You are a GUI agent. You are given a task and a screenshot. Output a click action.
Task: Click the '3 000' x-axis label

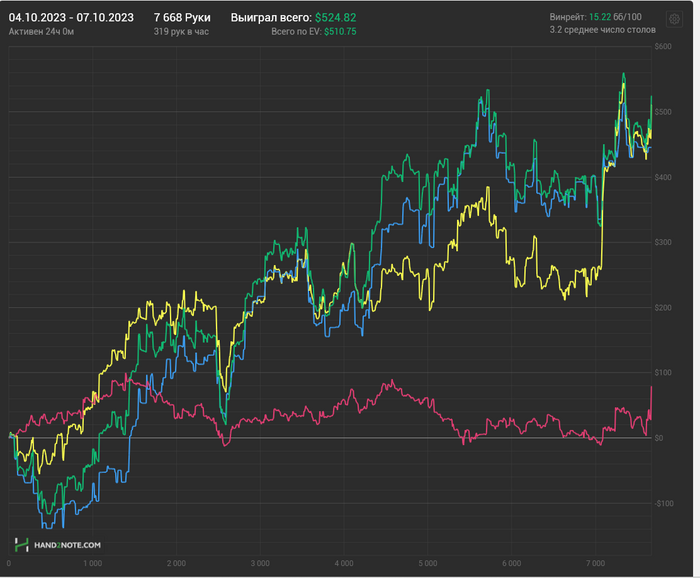pyautogui.click(x=260, y=563)
